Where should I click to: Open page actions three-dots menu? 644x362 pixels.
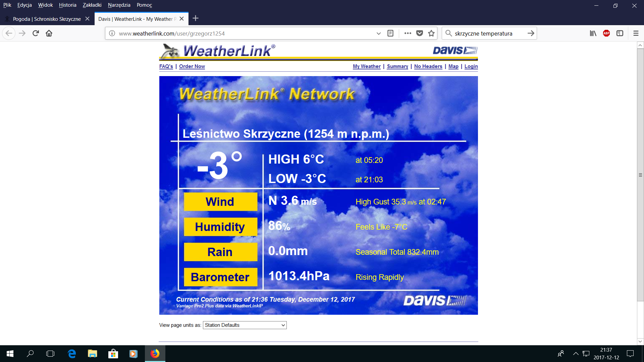pos(408,33)
